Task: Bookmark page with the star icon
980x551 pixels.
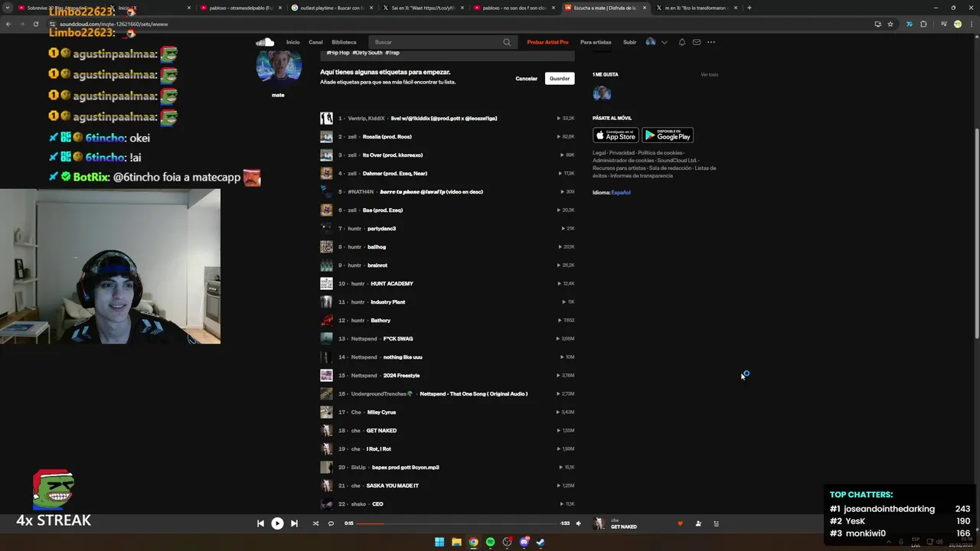Action: [890, 24]
